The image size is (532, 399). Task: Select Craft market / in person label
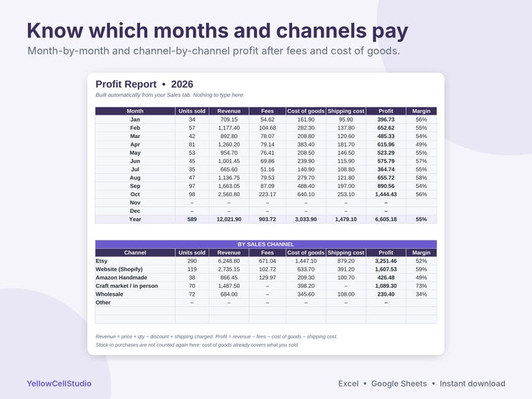(127, 286)
